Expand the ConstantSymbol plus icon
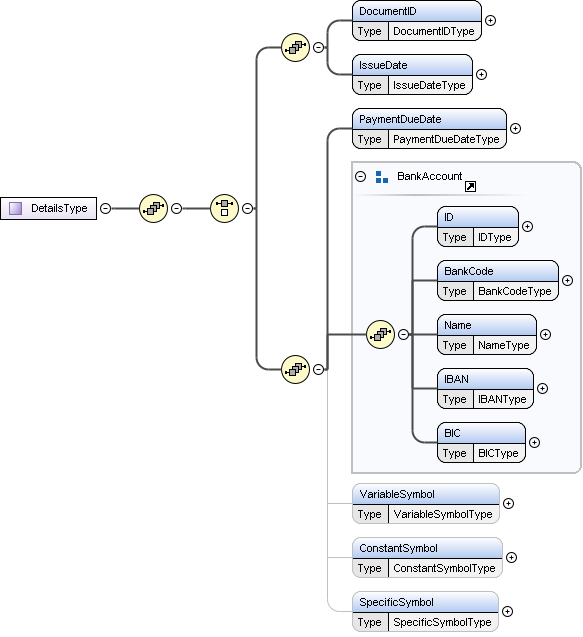Viewport: 583px width, 637px height. [511, 557]
